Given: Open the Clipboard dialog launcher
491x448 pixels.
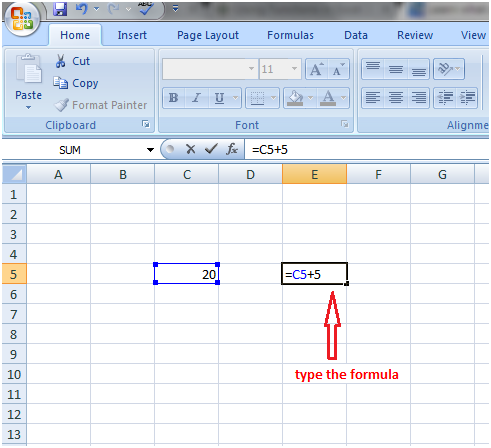Looking at the screenshot, I should click(x=146, y=124).
